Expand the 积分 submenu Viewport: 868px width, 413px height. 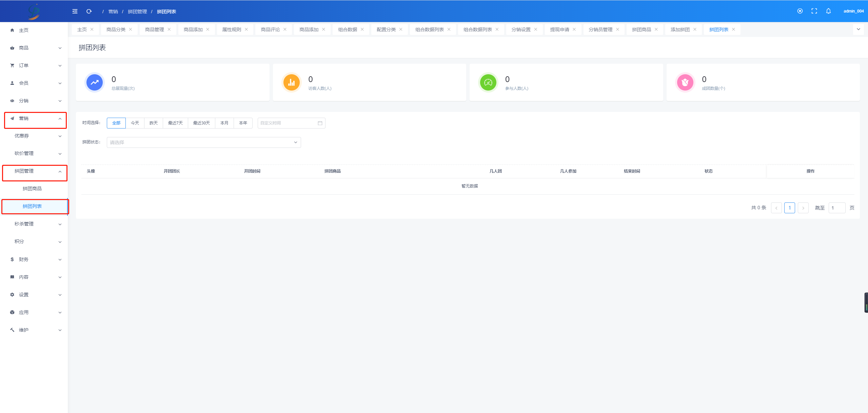(60, 242)
